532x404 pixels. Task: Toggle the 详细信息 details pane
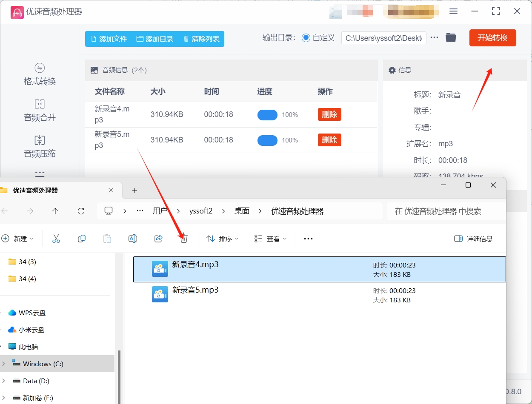tap(473, 239)
